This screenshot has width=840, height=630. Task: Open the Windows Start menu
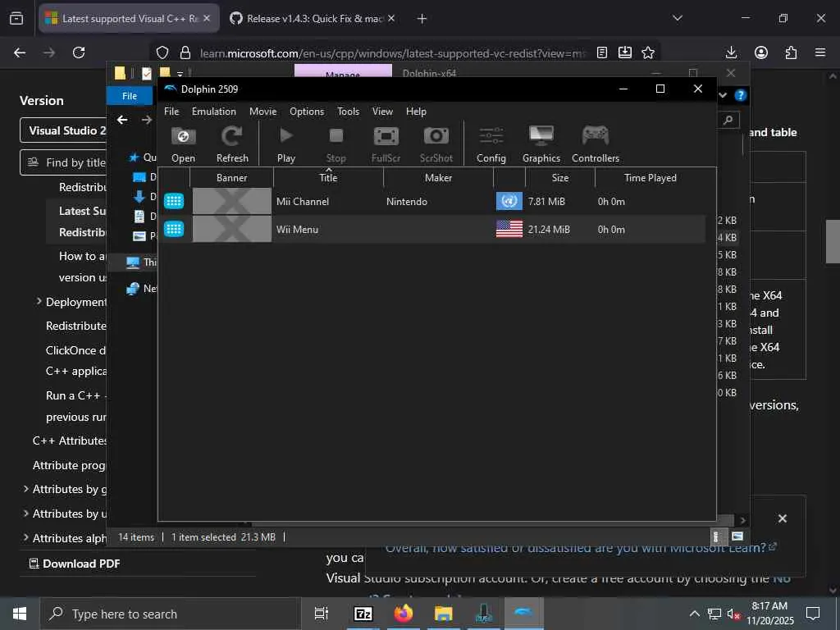coord(20,614)
